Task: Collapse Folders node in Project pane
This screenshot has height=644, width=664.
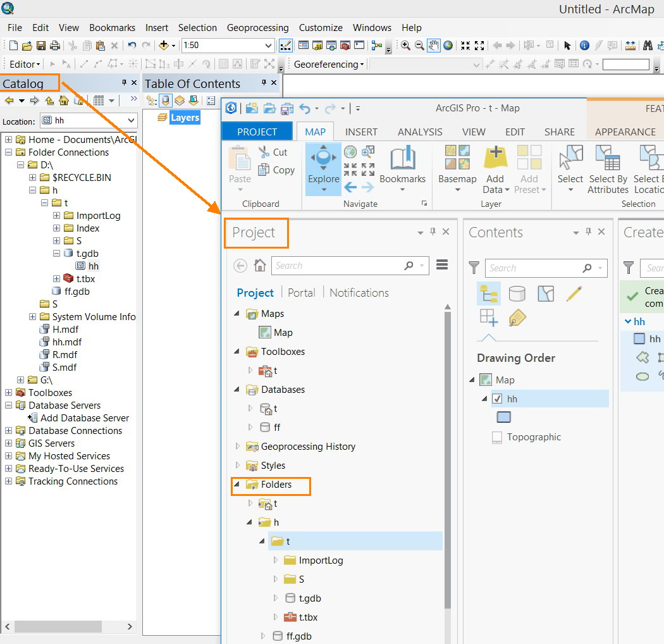Action: 237,485
